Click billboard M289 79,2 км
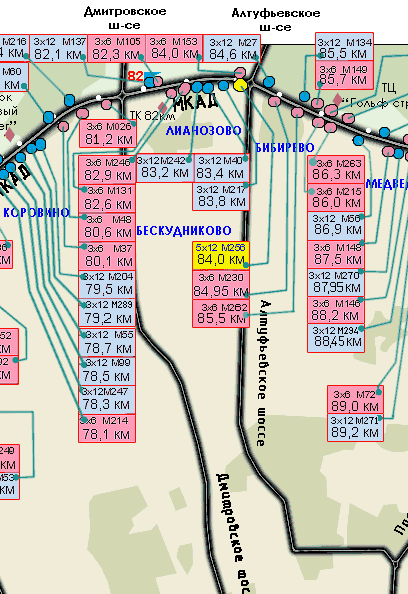Viewport: 408px width, 594px height. point(107,313)
